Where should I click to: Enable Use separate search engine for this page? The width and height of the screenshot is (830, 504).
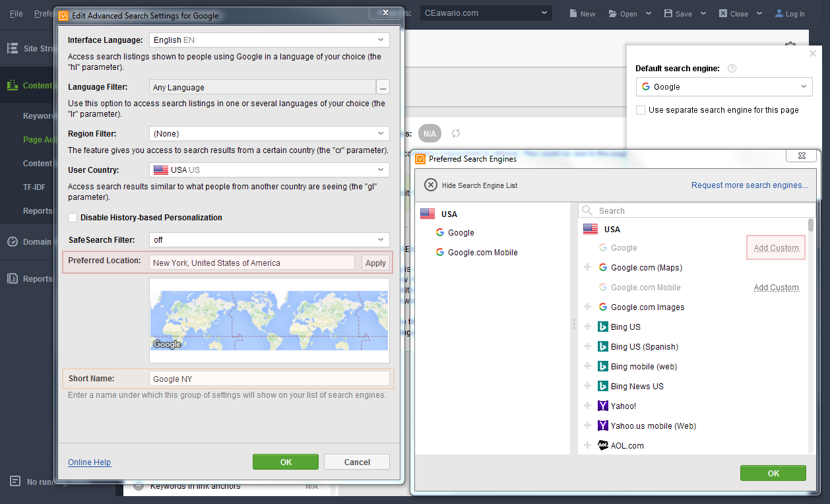[x=641, y=110]
